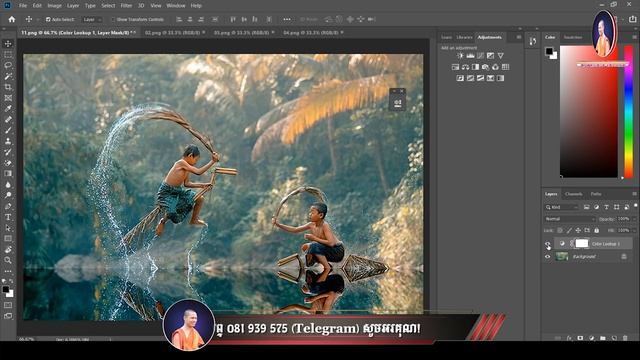
Task: Select the Horizontal Type tool
Action: (x=8, y=217)
